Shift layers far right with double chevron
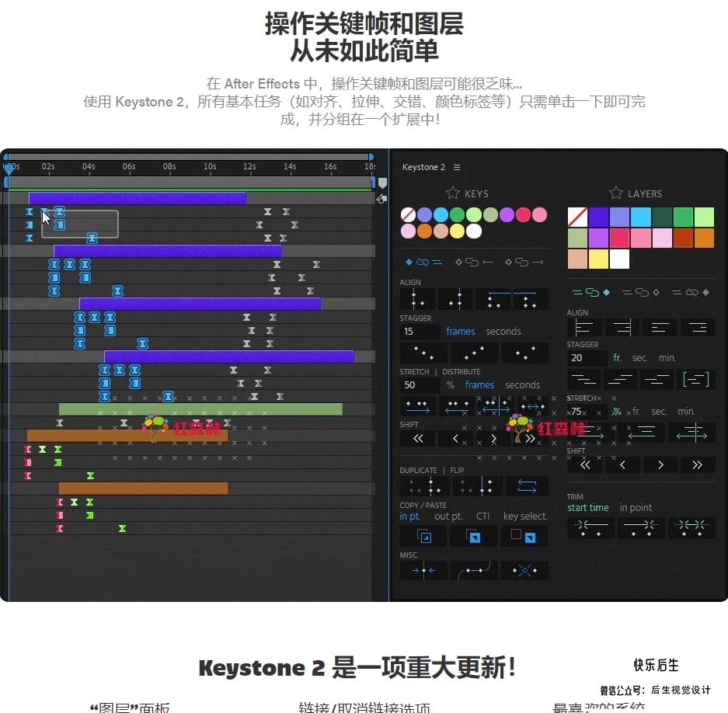The width and height of the screenshot is (728, 713). pos(698,464)
